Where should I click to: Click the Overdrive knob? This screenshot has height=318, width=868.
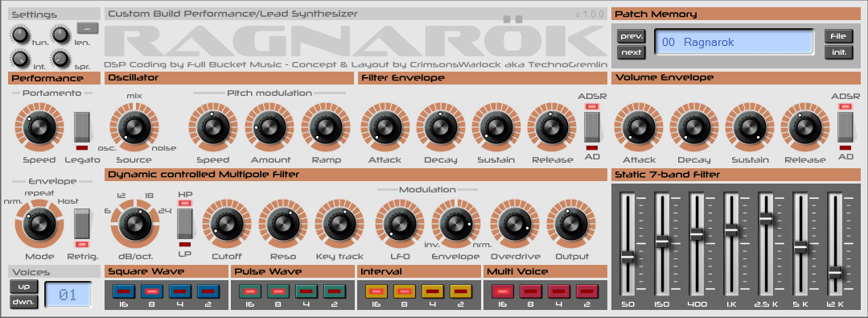514,224
